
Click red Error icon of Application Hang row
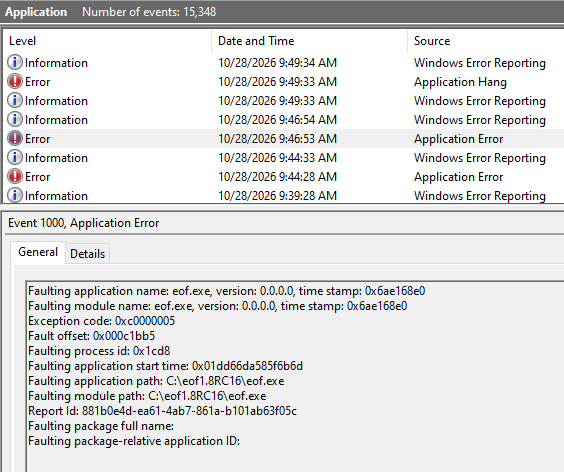[x=15, y=81]
